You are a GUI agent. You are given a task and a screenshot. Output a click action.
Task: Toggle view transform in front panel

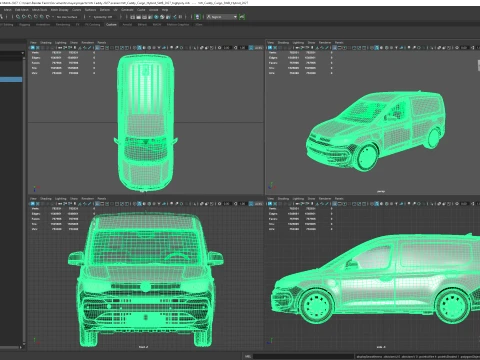[251, 204]
